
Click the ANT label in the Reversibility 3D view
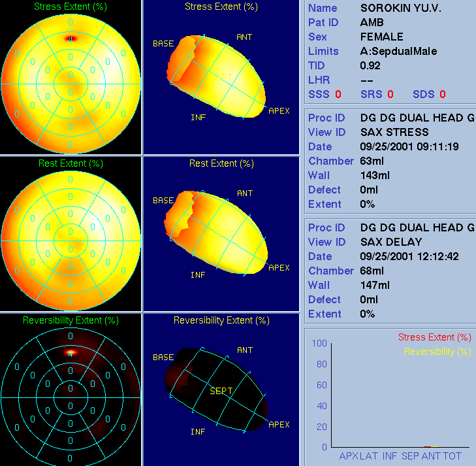(x=245, y=350)
